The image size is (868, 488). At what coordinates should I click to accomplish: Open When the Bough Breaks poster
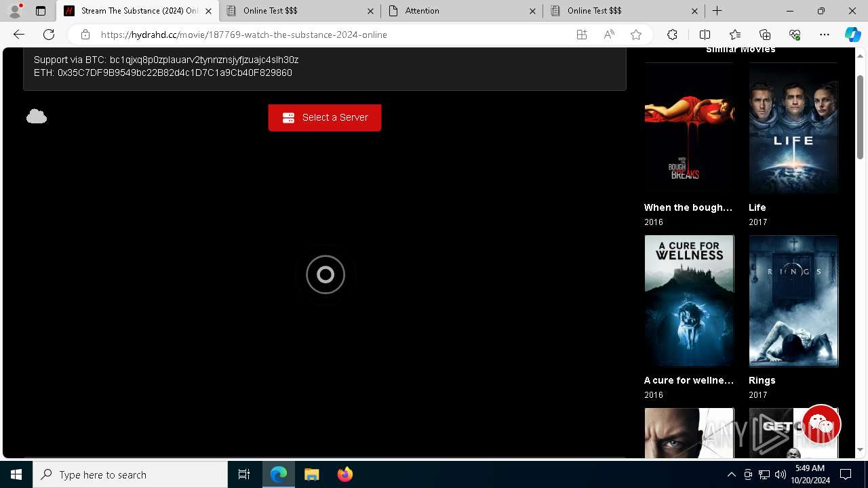click(689, 129)
